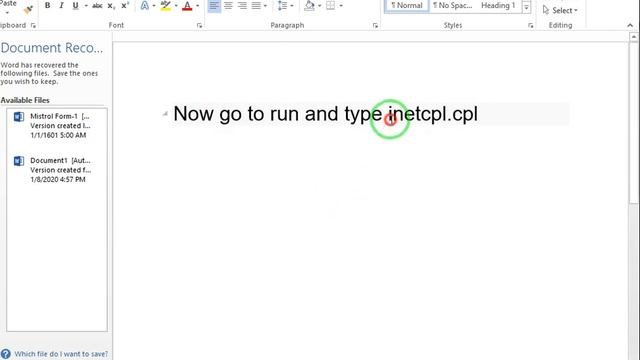640x360 pixels.
Task: Open the Styles pane launcher
Action: [x=531, y=25]
